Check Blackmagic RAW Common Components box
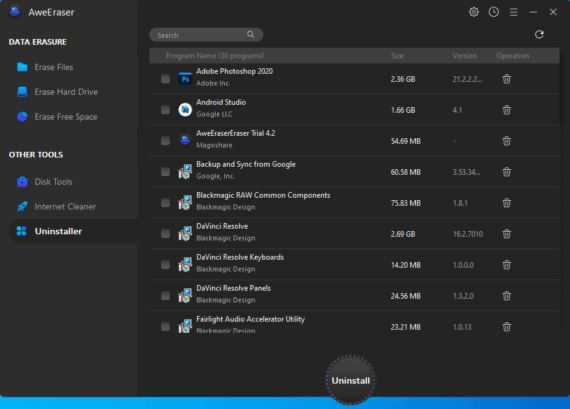 pyautogui.click(x=165, y=203)
